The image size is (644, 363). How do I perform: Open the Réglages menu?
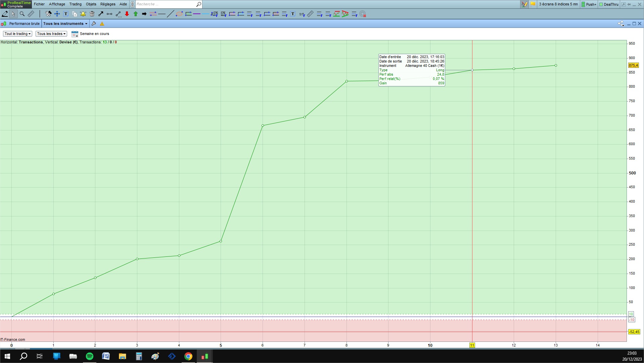pos(108,4)
